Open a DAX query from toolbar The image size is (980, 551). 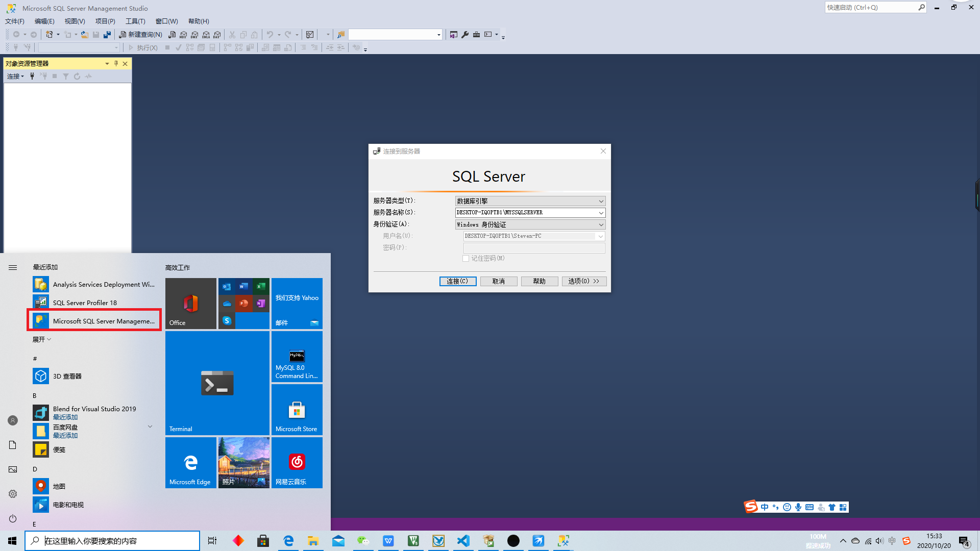coord(217,35)
